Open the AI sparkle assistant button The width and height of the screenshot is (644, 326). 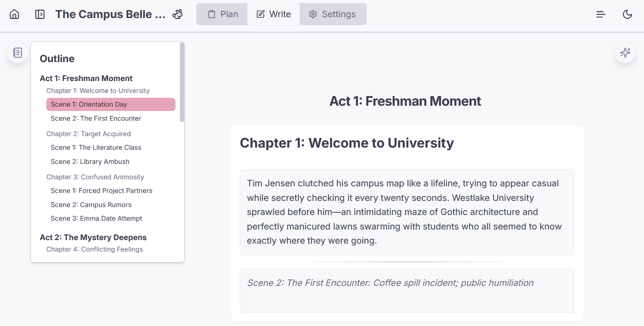point(625,52)
